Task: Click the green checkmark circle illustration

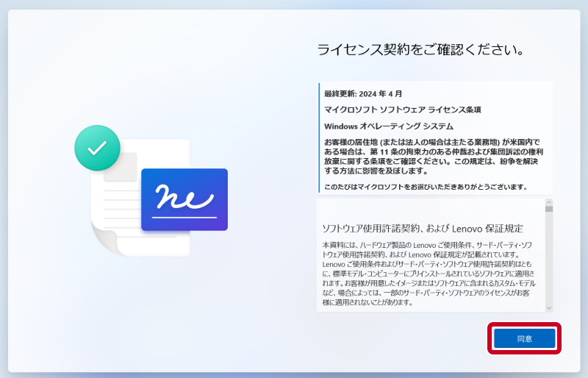Action: [97, 148]
